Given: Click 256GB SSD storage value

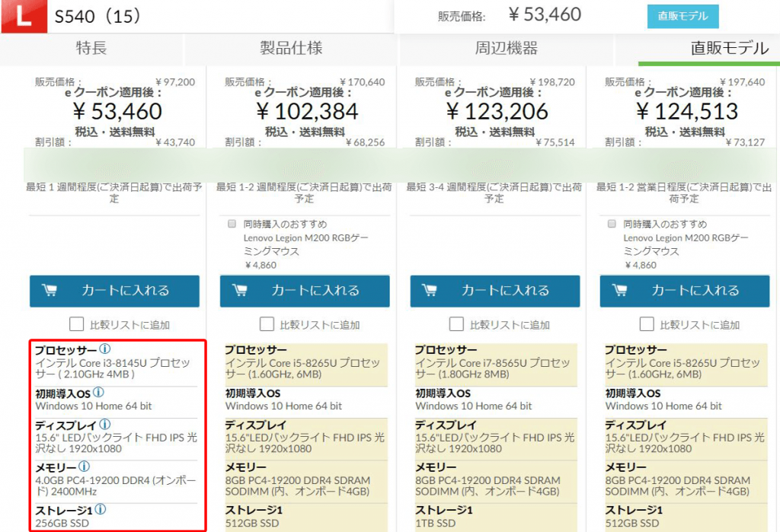Looking at the screenshot, I should pyautogui.click(x=62, y=523).
